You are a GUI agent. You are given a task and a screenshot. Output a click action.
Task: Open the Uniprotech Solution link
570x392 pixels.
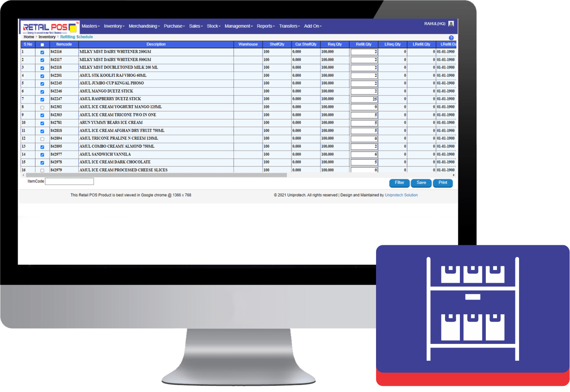tap(401, 195)
